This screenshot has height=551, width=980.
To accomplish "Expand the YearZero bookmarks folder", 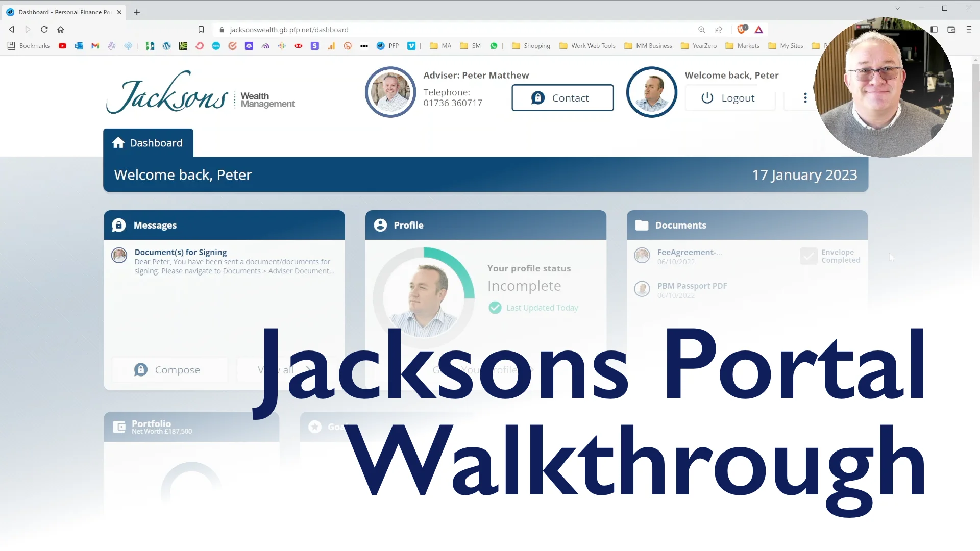I will tap(699, 46).
